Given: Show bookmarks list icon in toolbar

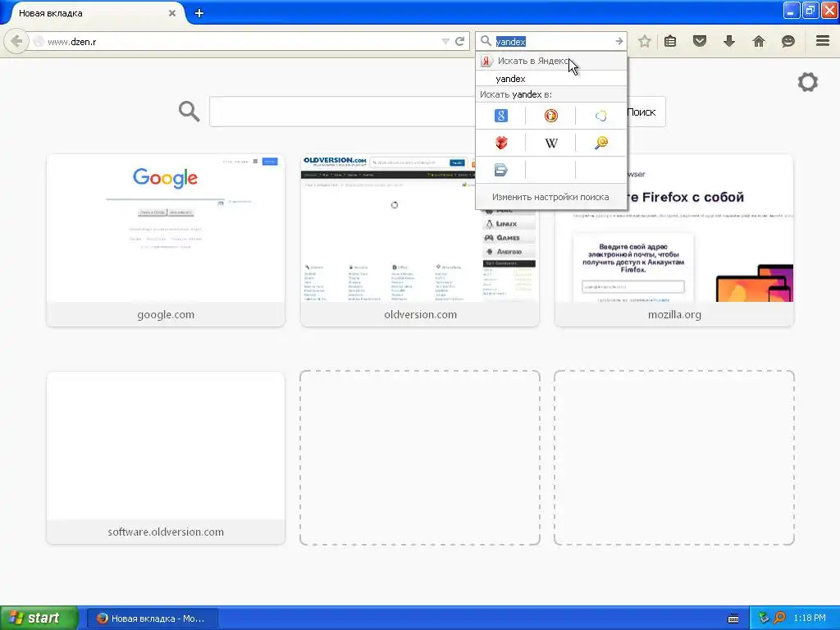Looking at the screenshot, I should pos(670,41).
